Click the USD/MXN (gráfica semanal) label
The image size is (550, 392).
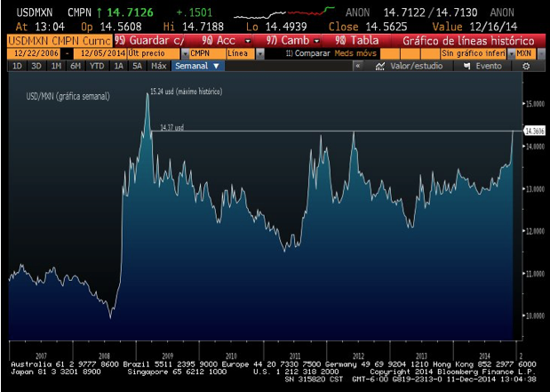pos(68,96)
